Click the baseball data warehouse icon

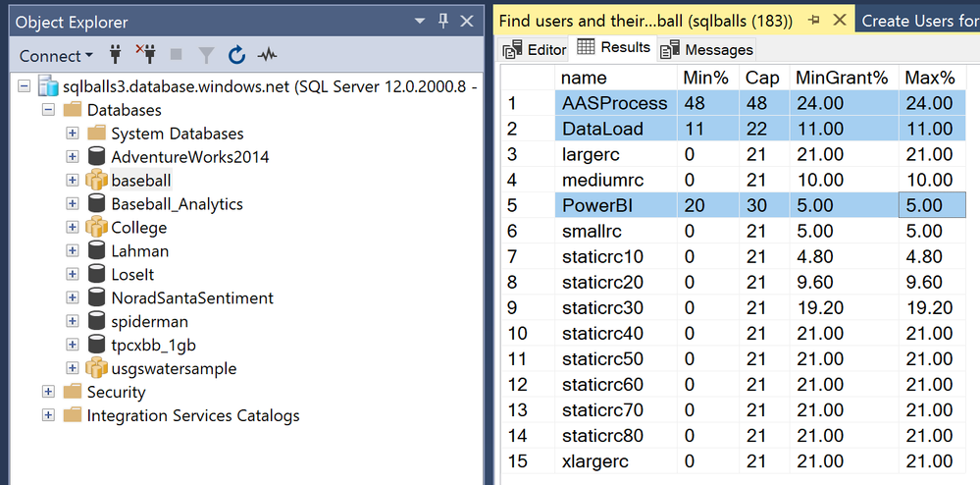tap(95, 181)
